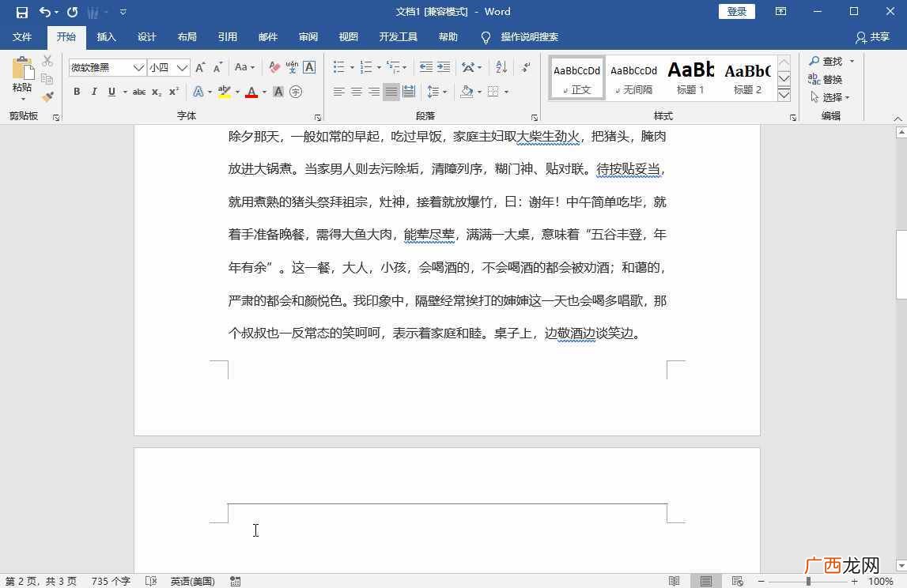Toggle Bold formatting
The width and height of the screenshot is (907, 588).
(77, 92)
